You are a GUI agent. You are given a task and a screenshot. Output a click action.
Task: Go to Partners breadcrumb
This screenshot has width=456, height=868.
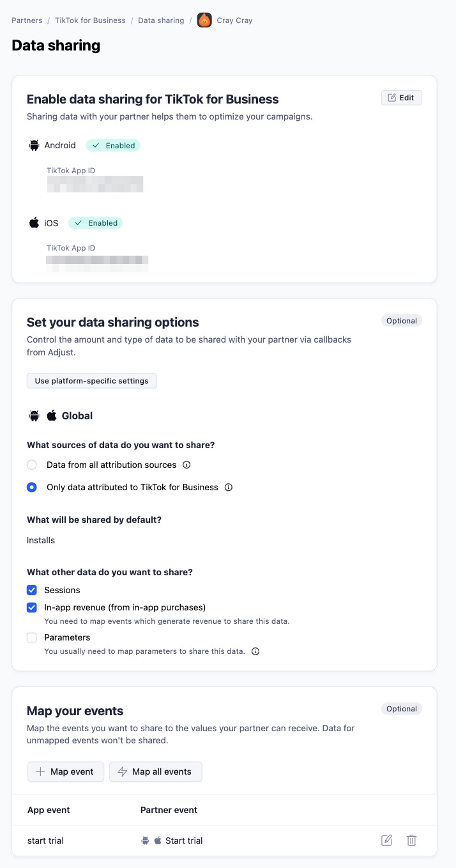click(27, 20)
